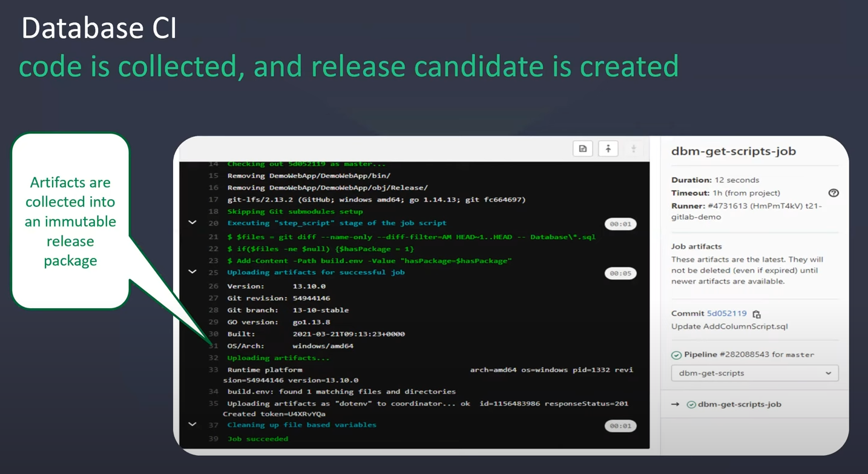Click the scroll to bottom log button
868x474 pixels.
634,149
